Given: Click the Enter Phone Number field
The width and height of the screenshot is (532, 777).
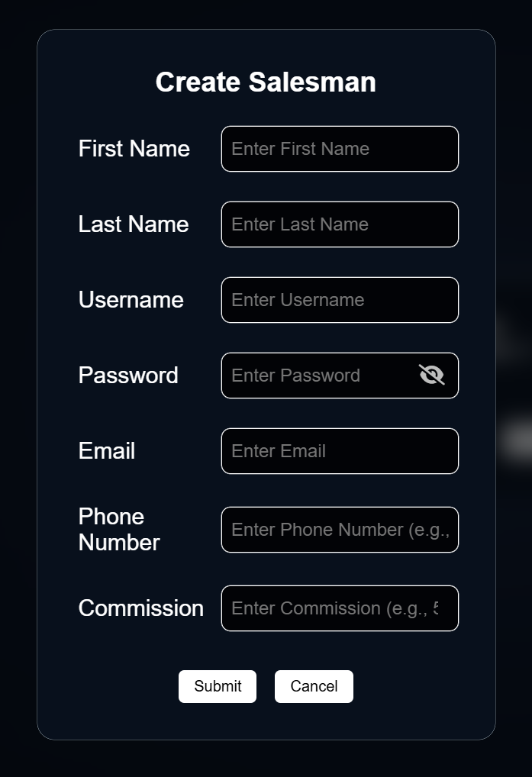Looking at the screenshot, I should (340, 530).
